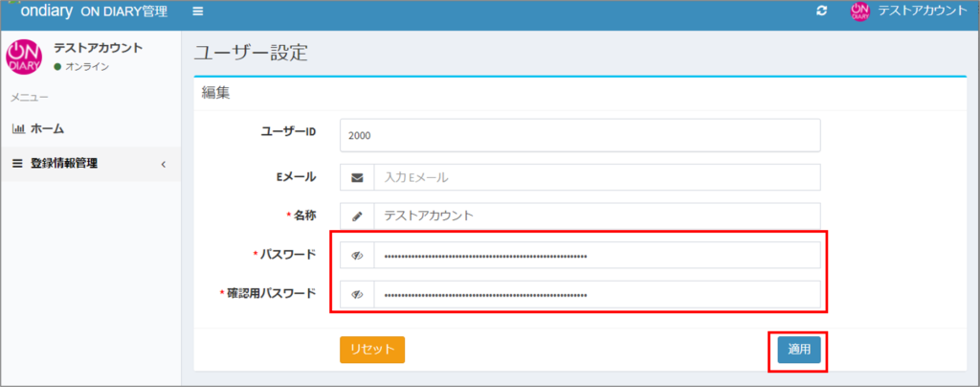Click the pencil icon beside name field

tap(357, 216)
